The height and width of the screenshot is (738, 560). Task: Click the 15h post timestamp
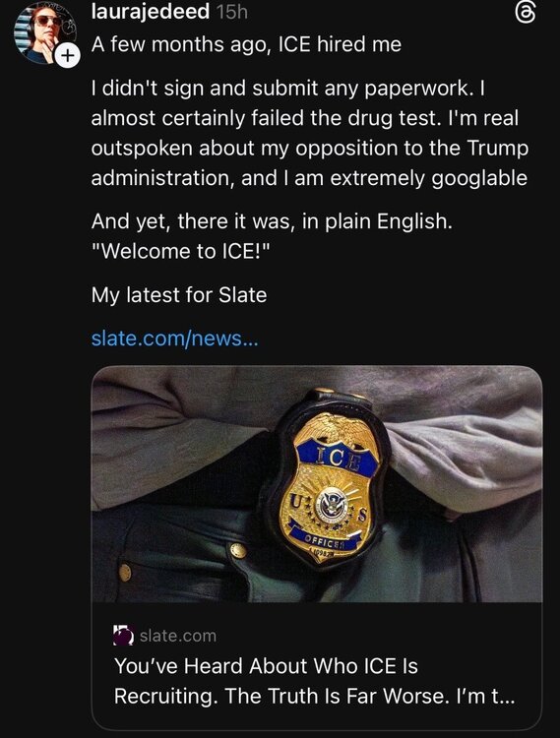coord(232,13)
